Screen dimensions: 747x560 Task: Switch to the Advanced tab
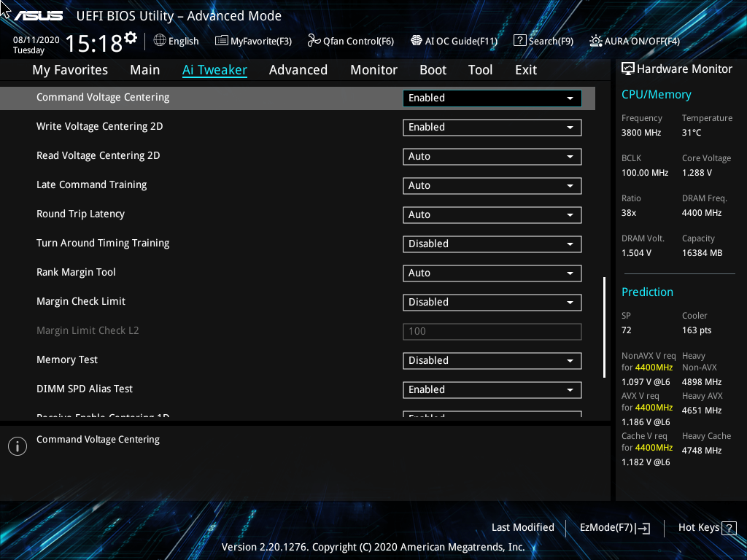point(298,69)
